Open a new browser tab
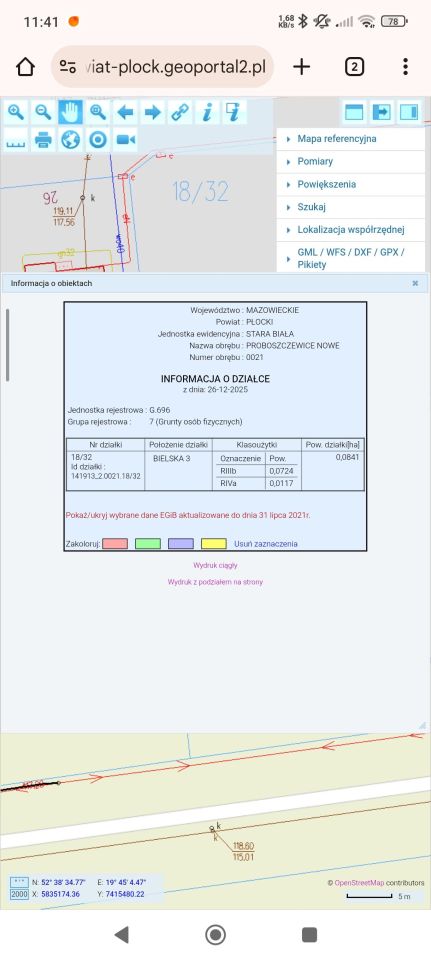Image resolution: width=431 pixels, height=960 pixels. pyautogui.click(x=302, y=67)
